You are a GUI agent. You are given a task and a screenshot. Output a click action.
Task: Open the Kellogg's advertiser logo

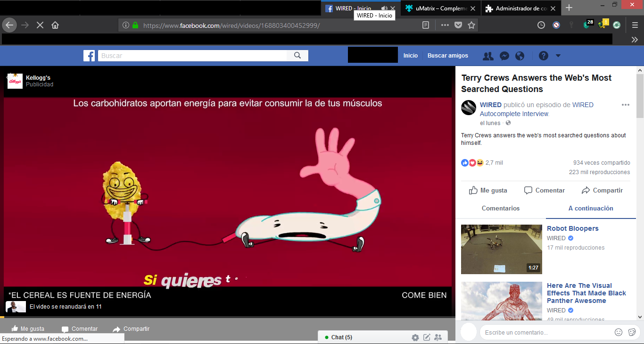15,81
